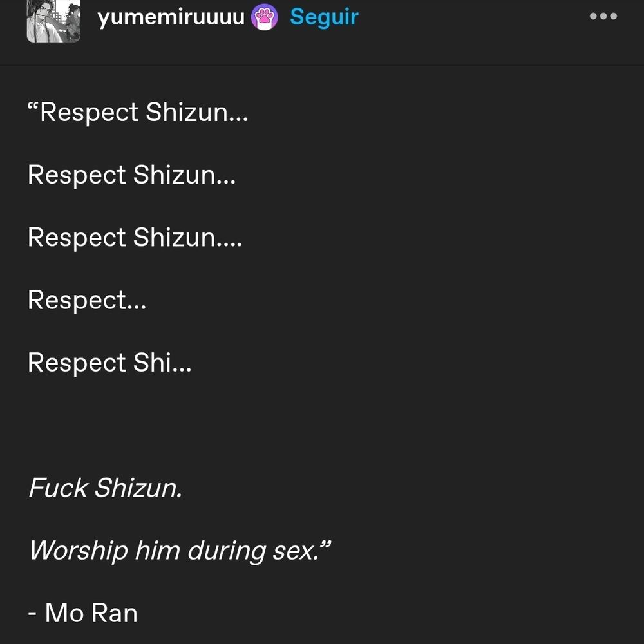Select the three-dot "Respect Shizun..." line without quote mark
This screenshot has width=644, height=644.
131,175
